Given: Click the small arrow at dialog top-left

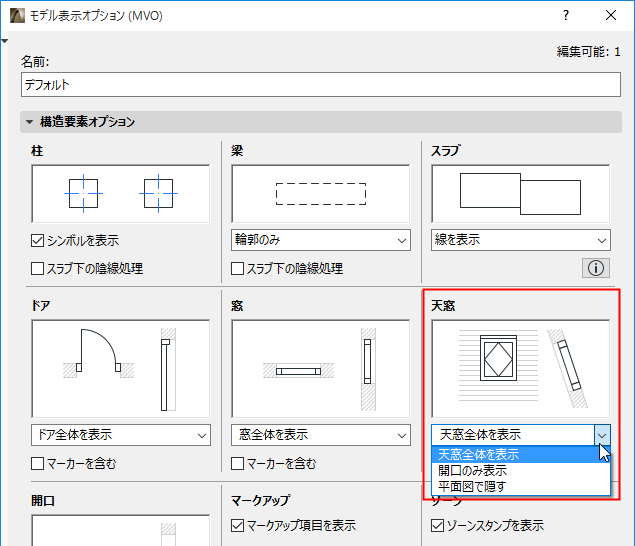Looking at the screenshot, I should tap(4, 41).
